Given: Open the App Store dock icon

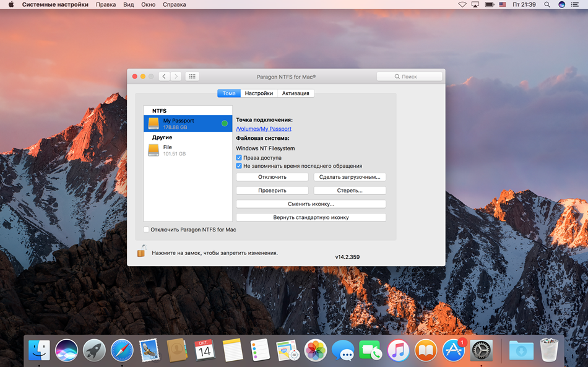Looking at the screenshot, I should 454,351.
